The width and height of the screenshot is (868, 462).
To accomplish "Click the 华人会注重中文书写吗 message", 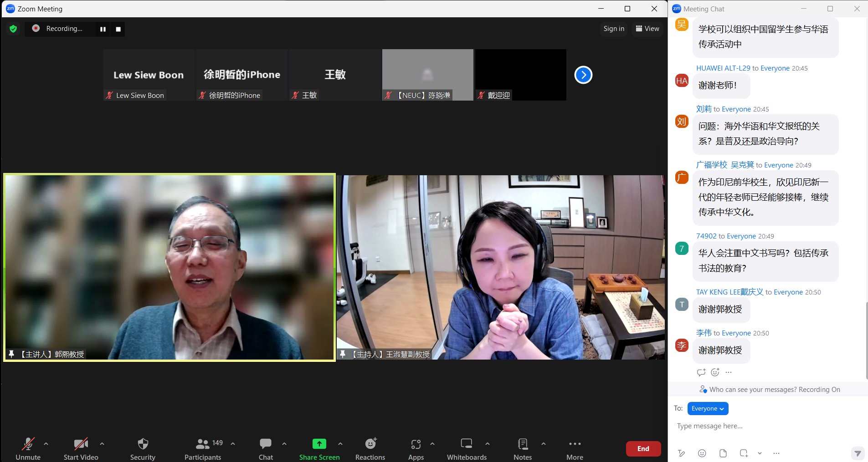I will coord(765,261).
